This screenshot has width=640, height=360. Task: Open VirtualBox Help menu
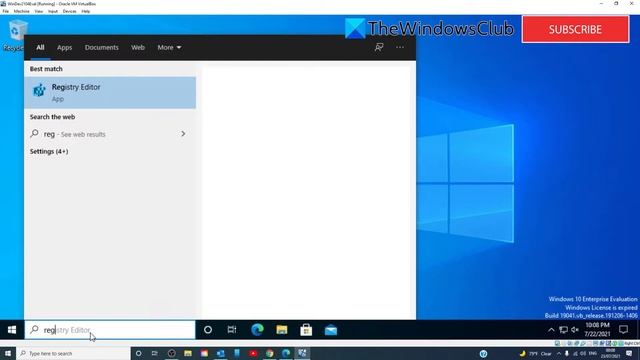86,11
